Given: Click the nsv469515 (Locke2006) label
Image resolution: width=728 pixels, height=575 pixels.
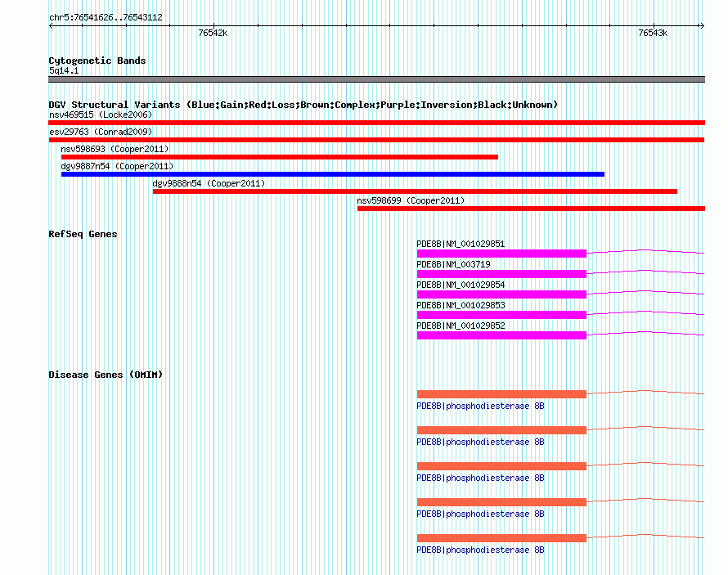Looking at the screenshot, I should point(101,115).
